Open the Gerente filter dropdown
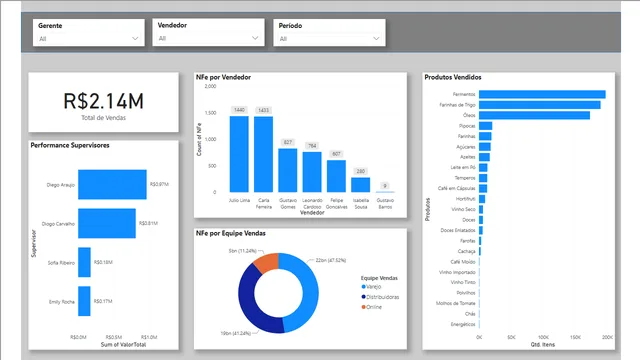 (x=89, y=39)
